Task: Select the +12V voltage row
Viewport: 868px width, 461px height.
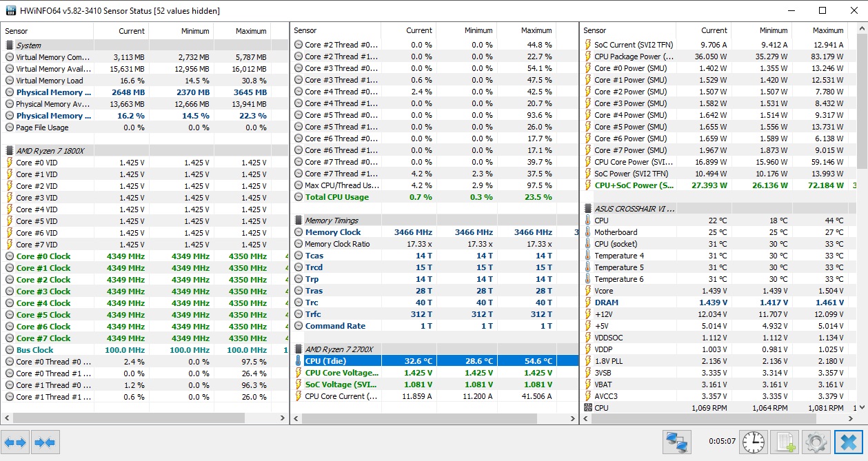Action: 718,314
